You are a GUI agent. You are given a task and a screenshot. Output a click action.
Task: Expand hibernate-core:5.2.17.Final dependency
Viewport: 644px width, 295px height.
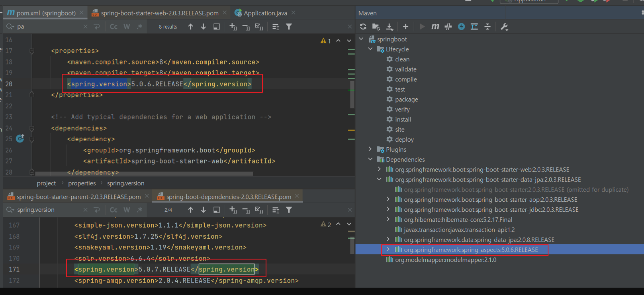(x=388, y=219)
